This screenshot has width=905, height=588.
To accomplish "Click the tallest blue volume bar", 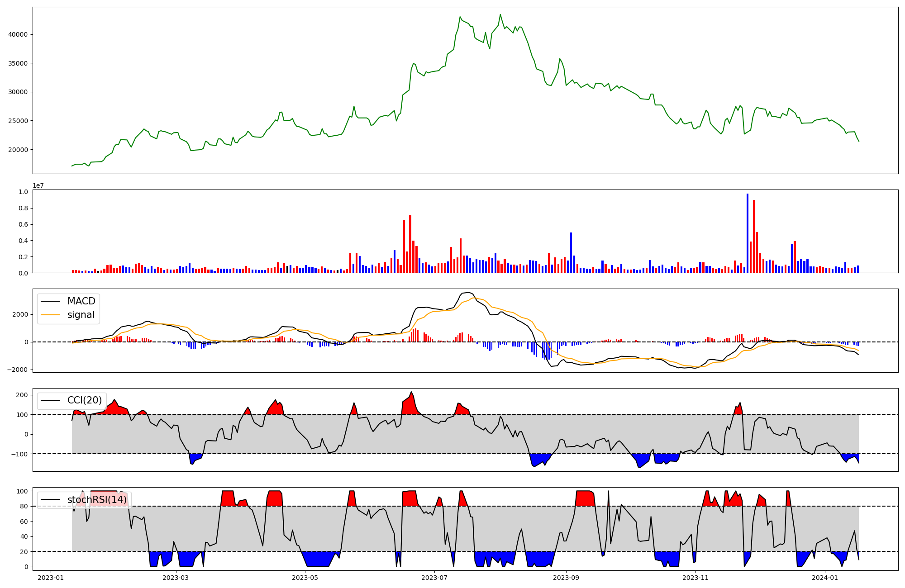I will pos(748,233).
